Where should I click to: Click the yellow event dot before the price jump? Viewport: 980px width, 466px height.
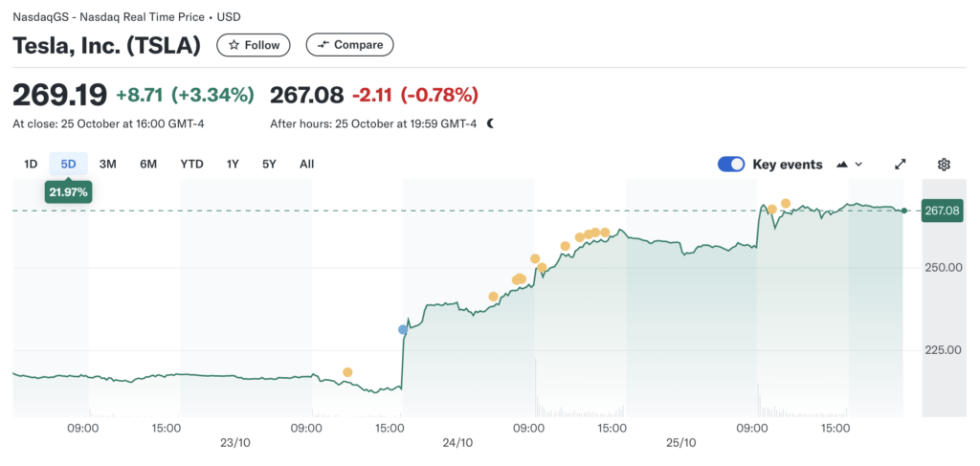[x=347, y=372]
